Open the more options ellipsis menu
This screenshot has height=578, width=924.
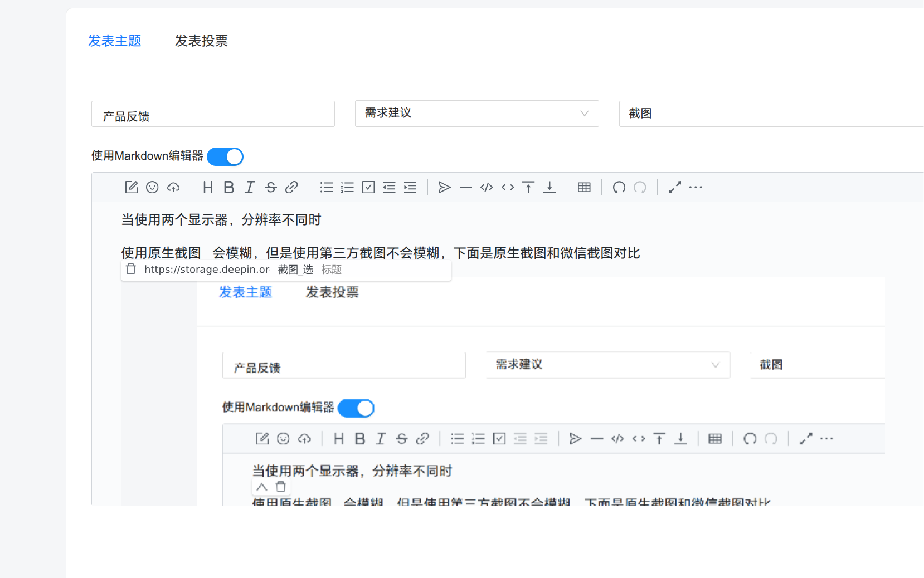point(696,187)
